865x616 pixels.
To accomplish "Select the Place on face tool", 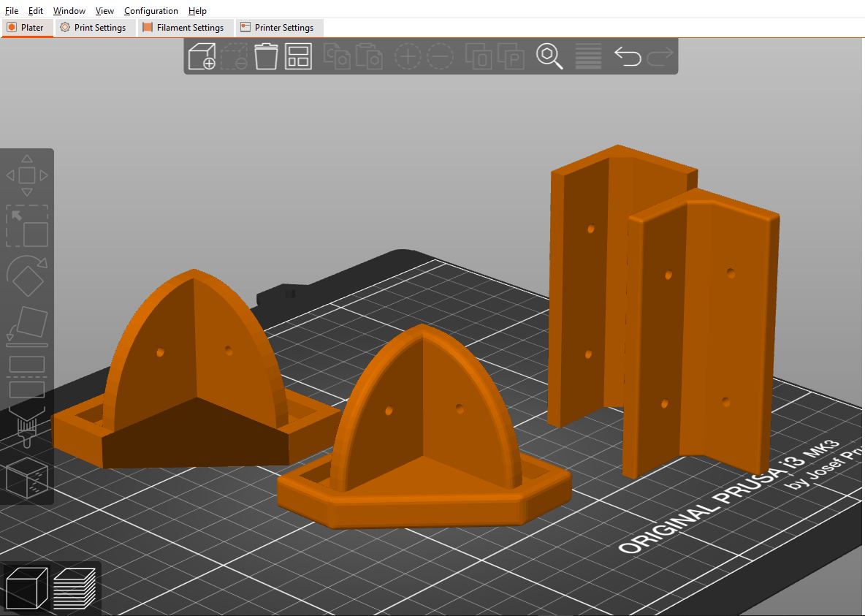I will pos(27,327).
